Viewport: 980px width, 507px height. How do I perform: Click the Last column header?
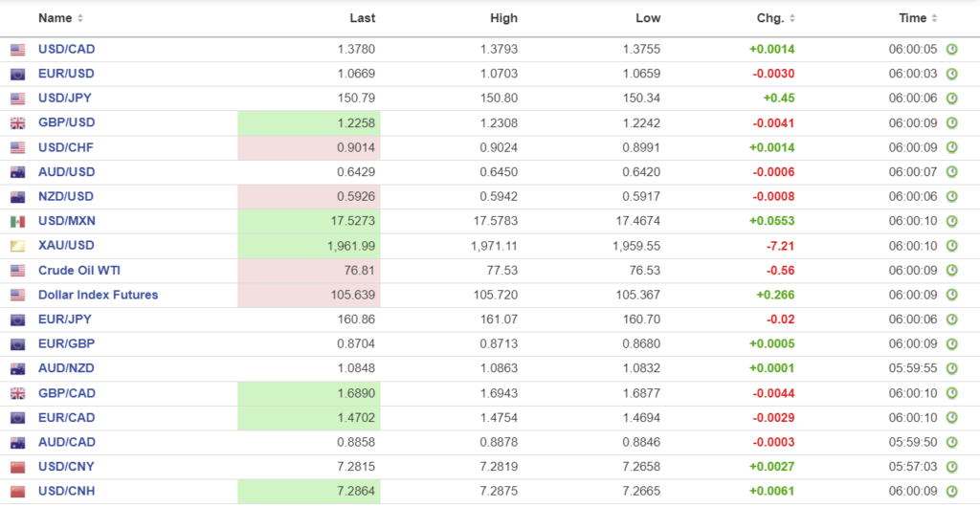click(x=363, y=18)
